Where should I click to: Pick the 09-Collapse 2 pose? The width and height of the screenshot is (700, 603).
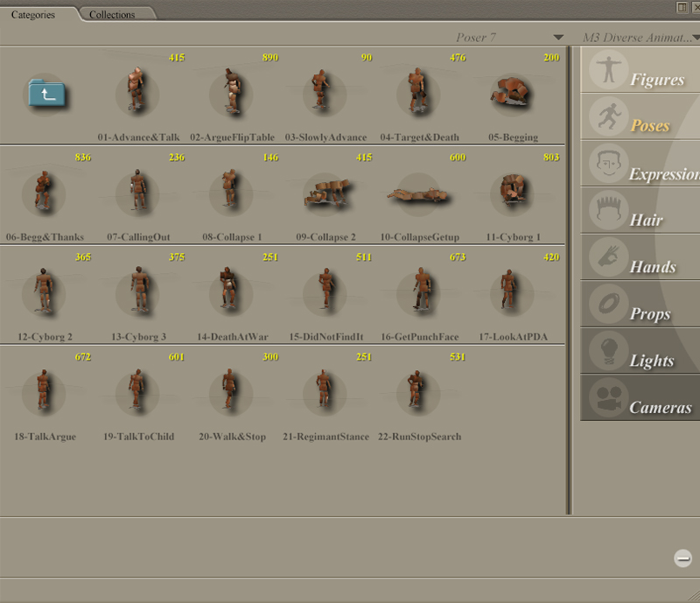point(325,193)
